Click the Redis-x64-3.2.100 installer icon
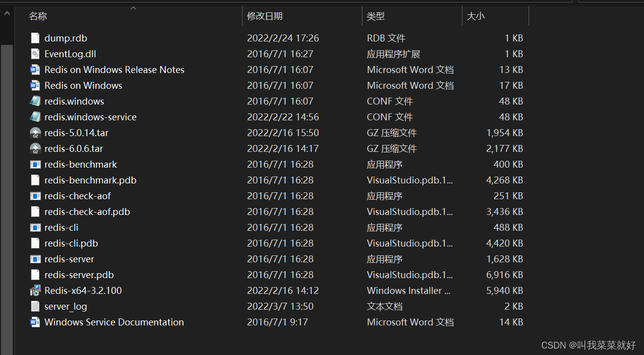 (35, 290)
